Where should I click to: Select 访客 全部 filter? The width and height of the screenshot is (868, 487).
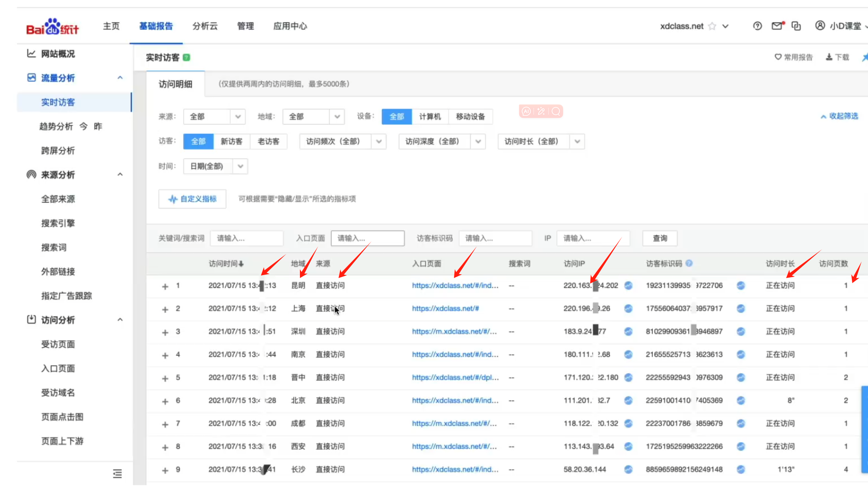pos(198,142)
